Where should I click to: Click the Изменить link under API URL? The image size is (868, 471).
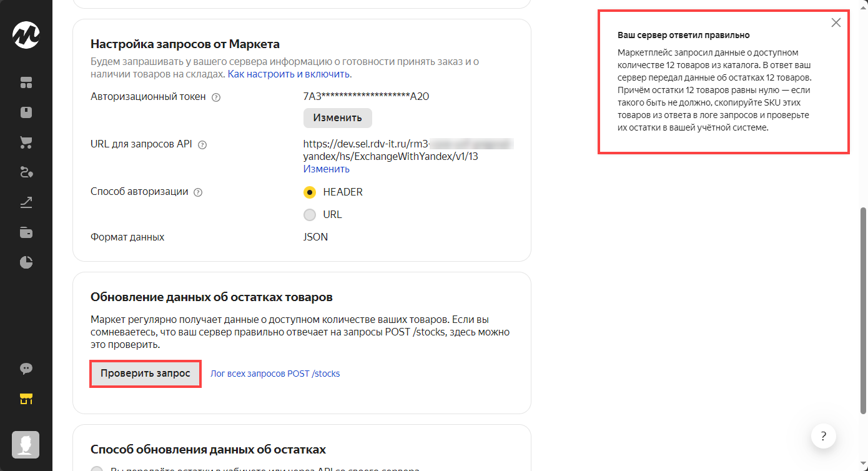pos(326,169)
